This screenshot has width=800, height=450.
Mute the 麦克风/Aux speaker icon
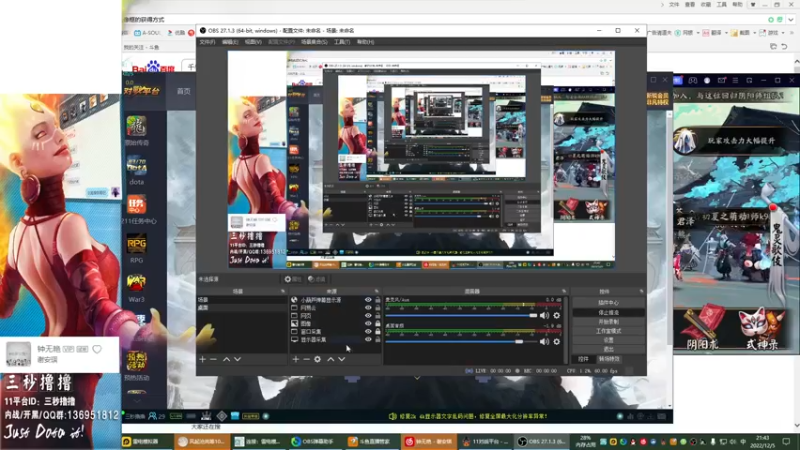[x=544, y=316]
